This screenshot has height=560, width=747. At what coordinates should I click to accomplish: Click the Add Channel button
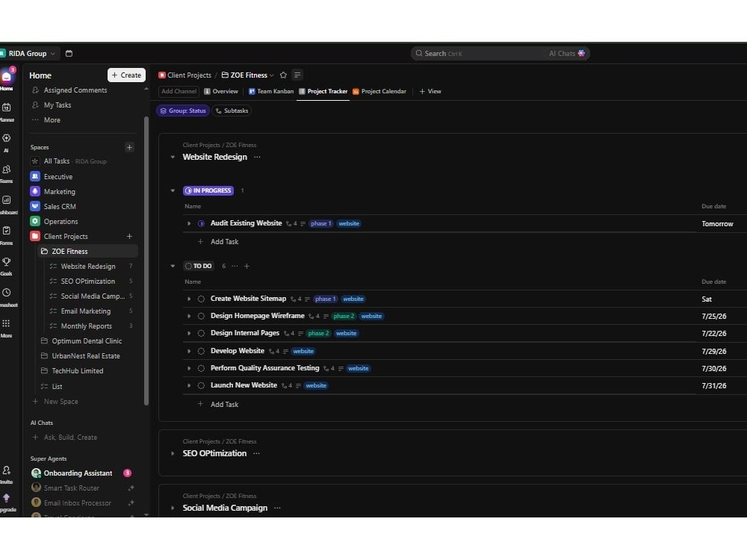pos(179,91)
